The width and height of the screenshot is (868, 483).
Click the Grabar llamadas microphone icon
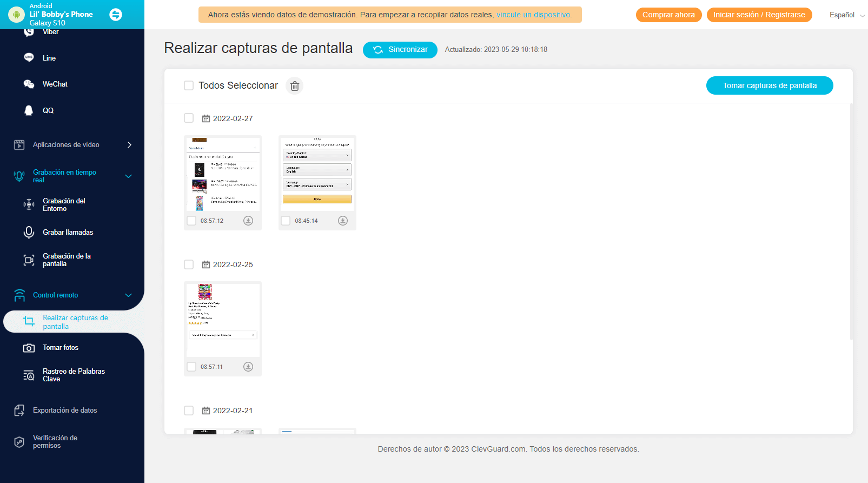(x=29, y=232)
